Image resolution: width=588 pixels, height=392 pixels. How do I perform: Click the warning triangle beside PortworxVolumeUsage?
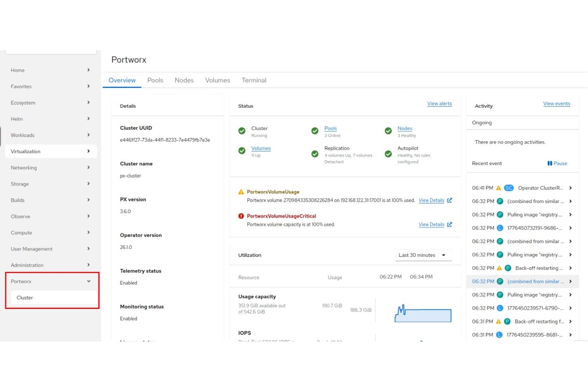[241, 192]
